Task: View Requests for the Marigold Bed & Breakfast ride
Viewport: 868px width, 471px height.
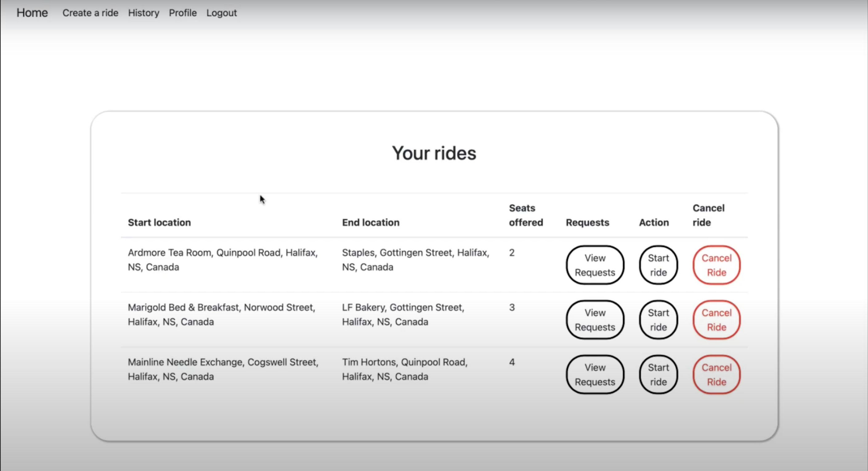Action: pyautogui.click(x=595, y=320)
